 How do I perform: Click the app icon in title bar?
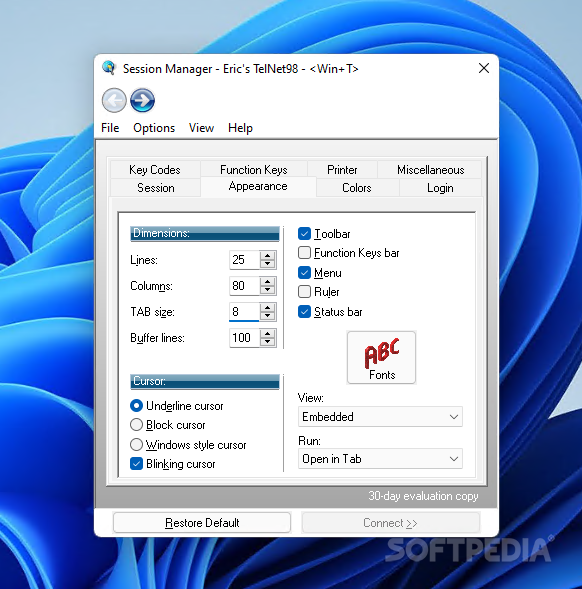coord(109,68)
